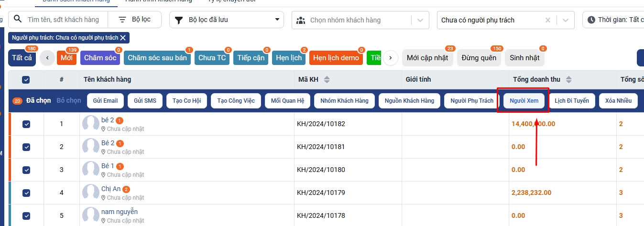Uncheck row 2 checkbox for Bé 2
The width and height of the screenshot is (644, 226).
[x=26, y=147]
